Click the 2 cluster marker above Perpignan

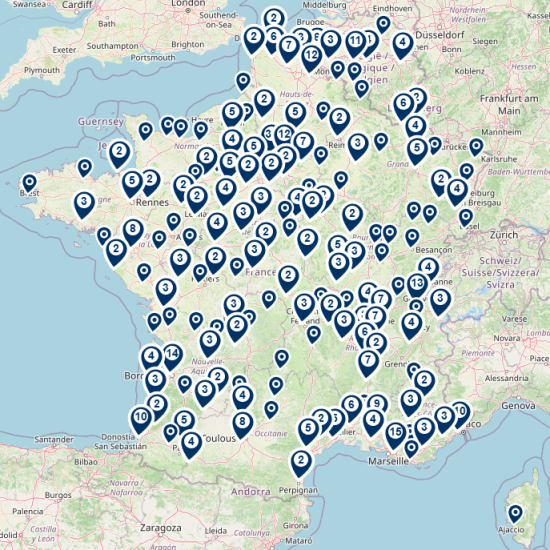[x=301, y=463]
